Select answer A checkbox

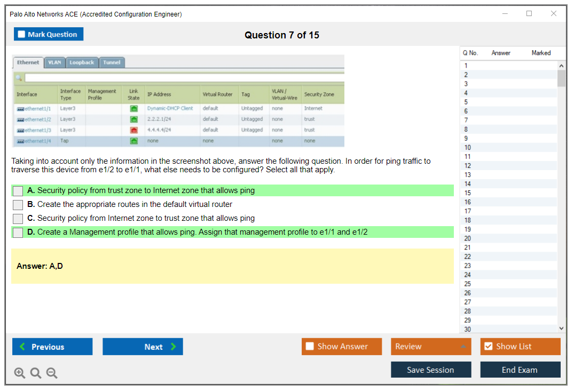click(x=18, y=191)
